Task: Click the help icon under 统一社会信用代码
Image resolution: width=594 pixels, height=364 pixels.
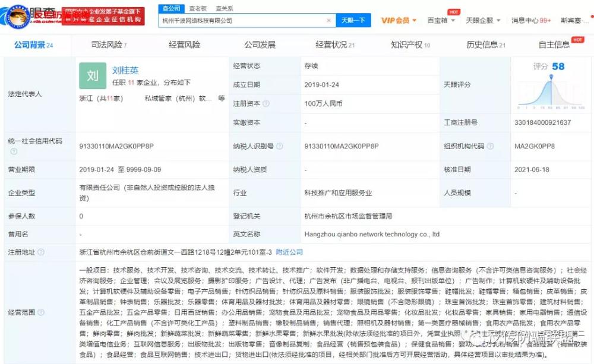Action: tap(14, 151)
